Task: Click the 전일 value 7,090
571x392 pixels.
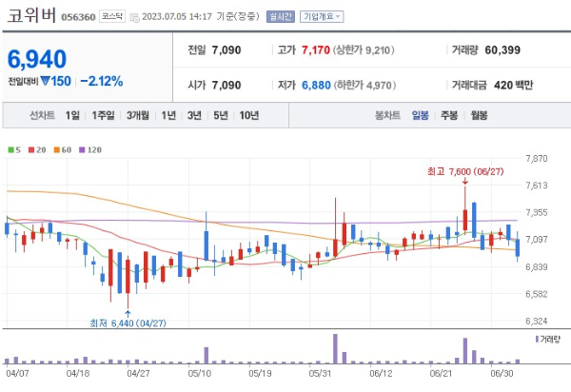Action: pyautogui.click(x=226, y=49)
